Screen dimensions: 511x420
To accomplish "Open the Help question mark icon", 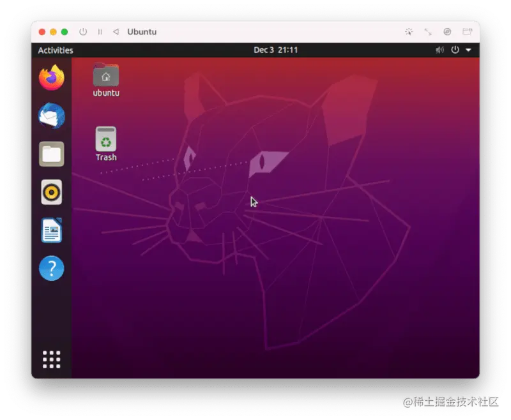I will coord(52,268).
